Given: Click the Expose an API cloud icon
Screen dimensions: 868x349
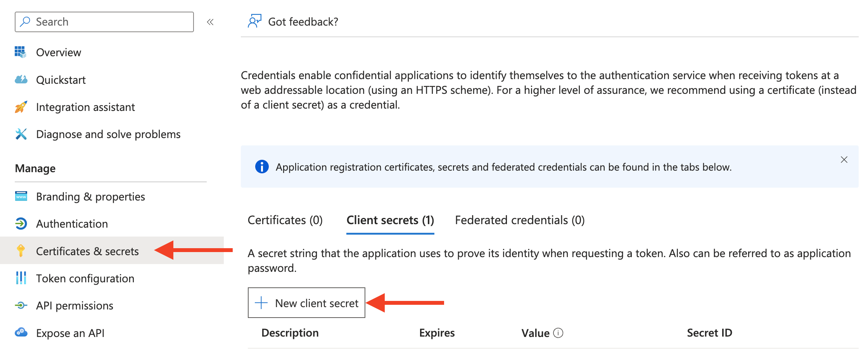Looking at the screenshot, I should pos(21,332).
